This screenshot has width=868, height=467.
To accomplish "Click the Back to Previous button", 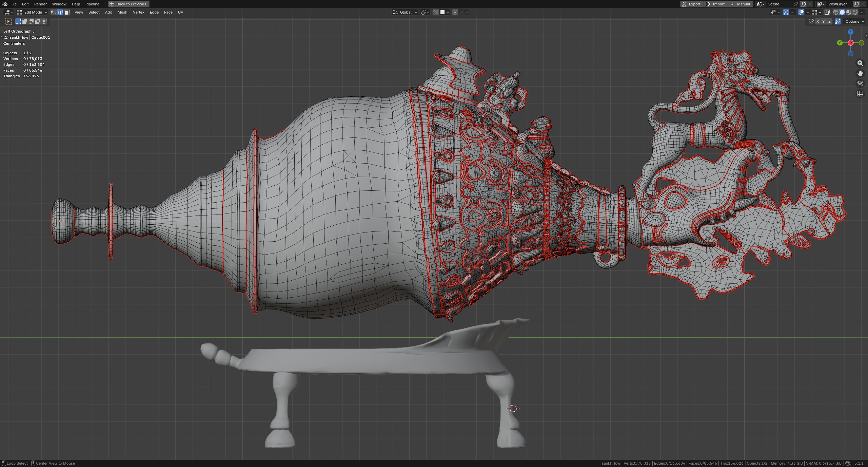I will [128, 4].
